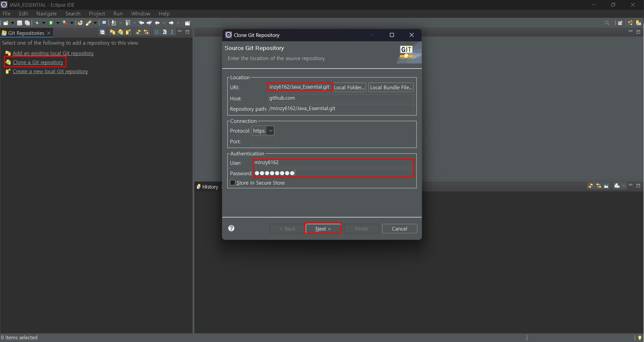Click Add existing local repository toolbar icon
Viewport: 644px width, 342px height.
(112, 32)
